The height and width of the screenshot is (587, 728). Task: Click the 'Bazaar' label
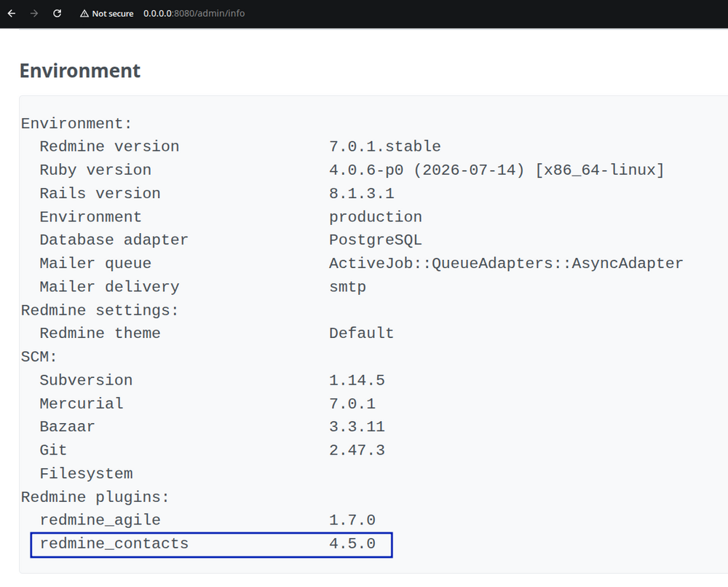(x=67, y=427)
